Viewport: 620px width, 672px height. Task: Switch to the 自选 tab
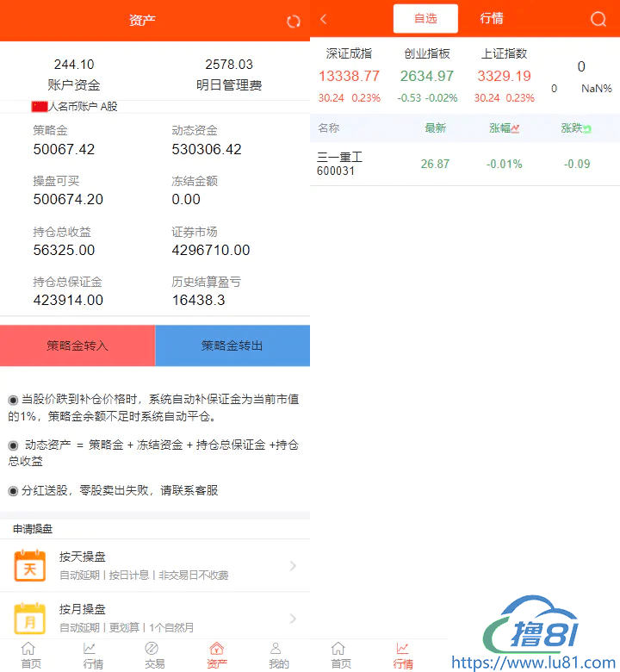point(425,19)
